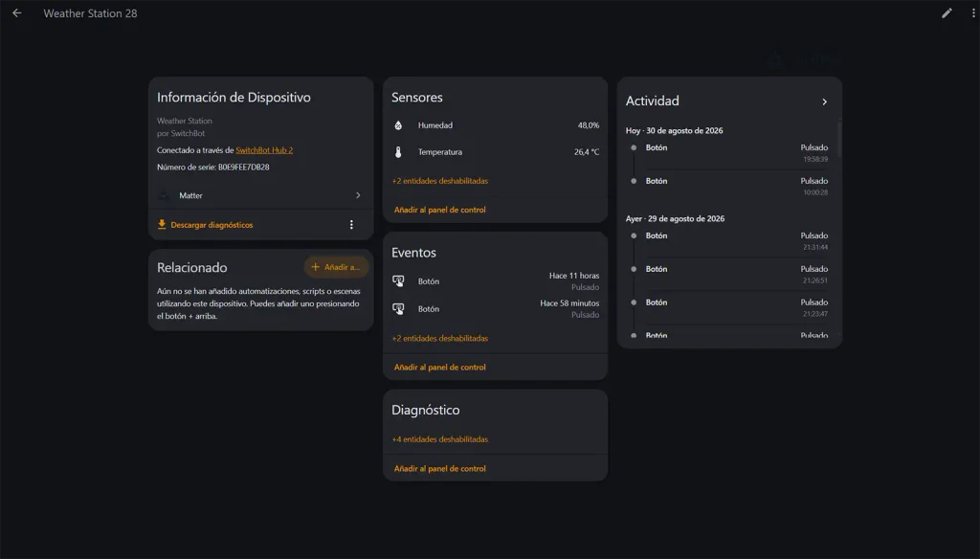Image resolution: width=980 pixels, height=559 pixels.
Task: Click button event icon for 'Hace 11 horas'
Action: tap(398, 281)
